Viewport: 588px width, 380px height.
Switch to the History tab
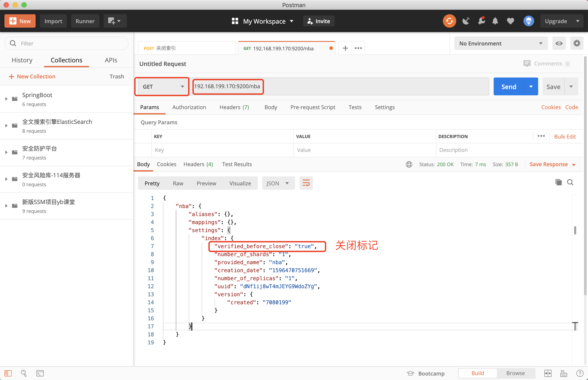[22, 60]
